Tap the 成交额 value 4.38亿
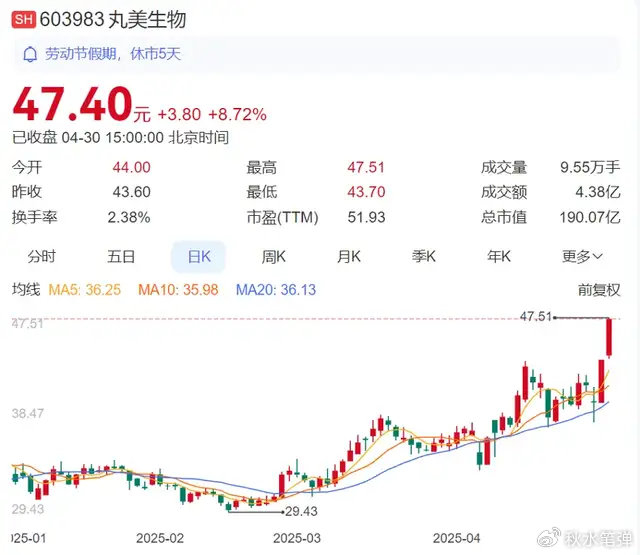The height and width of the screenshot is (555, 640). [598, 192]
